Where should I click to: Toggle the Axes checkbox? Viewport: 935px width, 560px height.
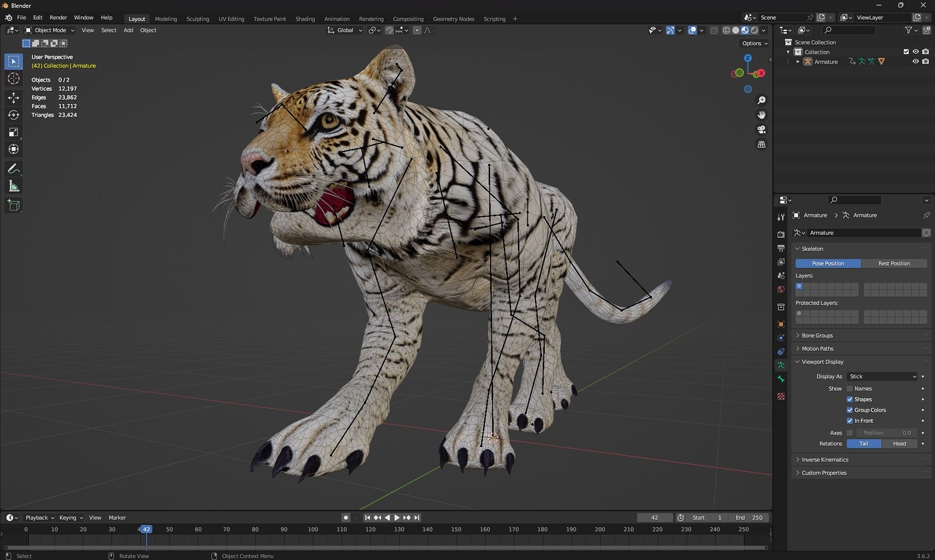(x=850, y=433)
